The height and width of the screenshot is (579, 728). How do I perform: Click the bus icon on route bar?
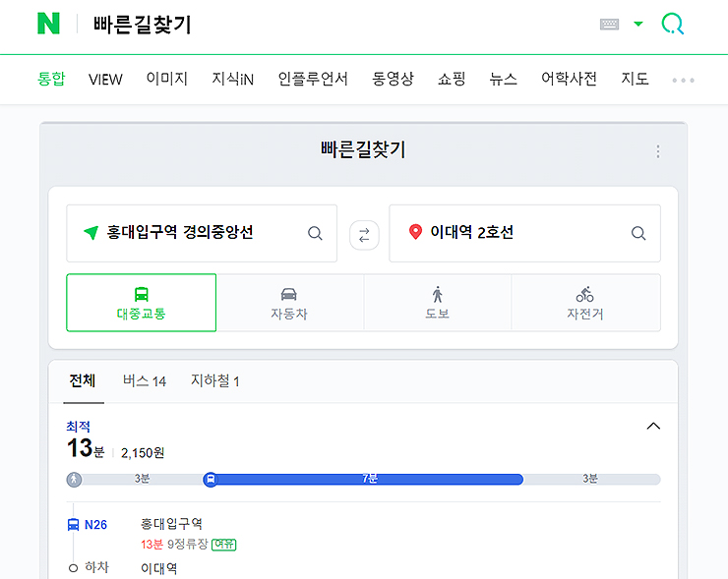pos(211,480)
